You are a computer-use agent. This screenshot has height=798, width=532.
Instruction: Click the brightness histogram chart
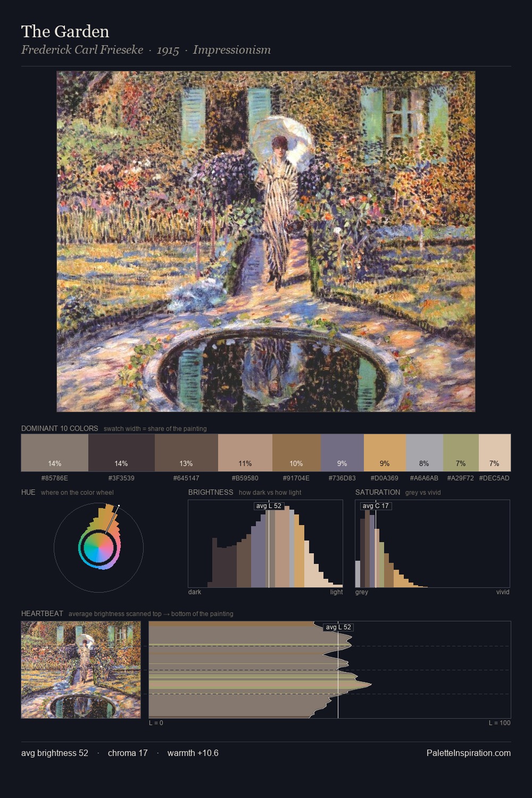click(265, 544)
